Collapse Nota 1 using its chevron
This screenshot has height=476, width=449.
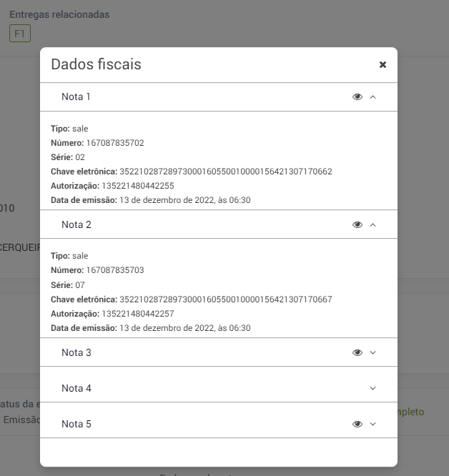pos(372,97)
